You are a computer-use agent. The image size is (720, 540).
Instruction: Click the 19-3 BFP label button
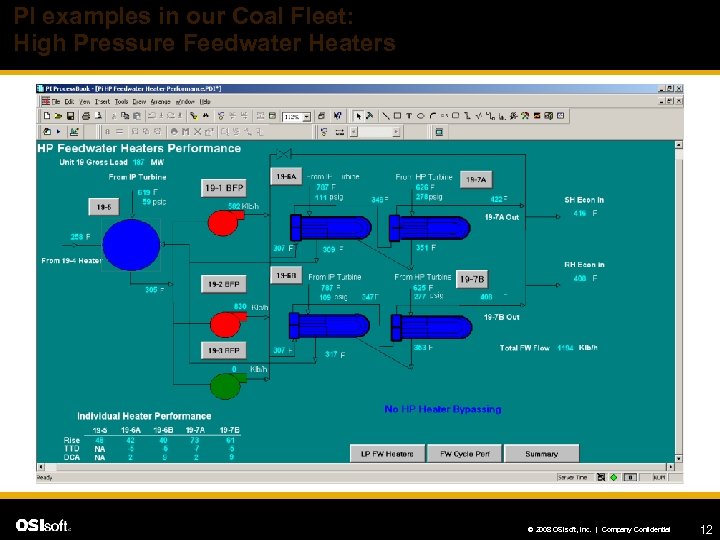point(224,350)
